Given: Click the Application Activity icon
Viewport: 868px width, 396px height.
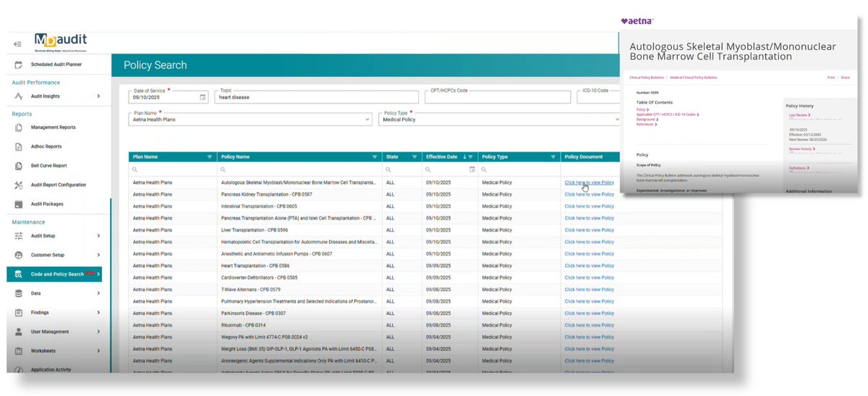Looking at the screenshot, I should (x=18, y=369).
